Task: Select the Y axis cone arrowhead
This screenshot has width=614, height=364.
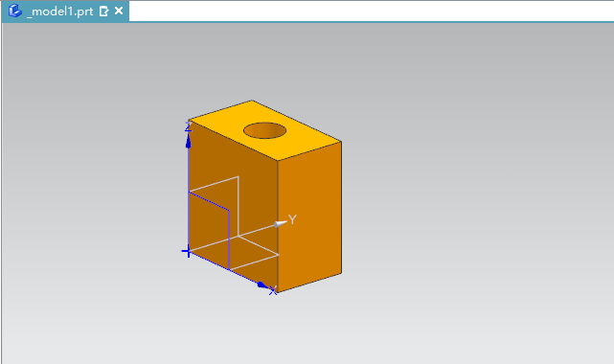Action: pos(281,223)
